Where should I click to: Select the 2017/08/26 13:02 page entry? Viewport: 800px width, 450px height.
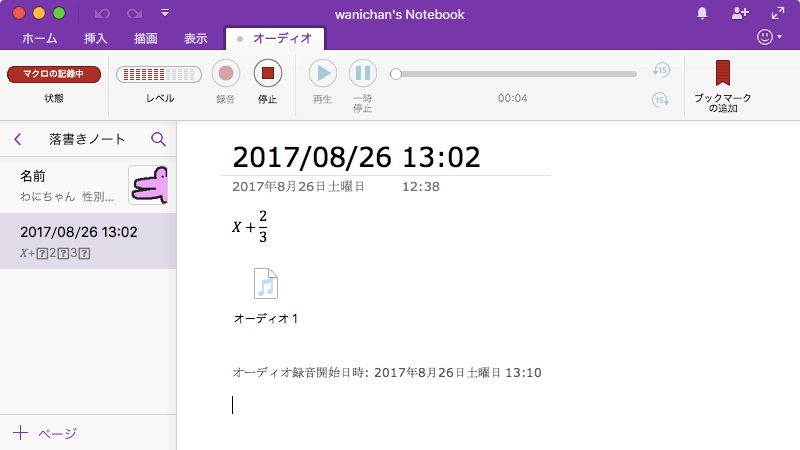[88, 241]
